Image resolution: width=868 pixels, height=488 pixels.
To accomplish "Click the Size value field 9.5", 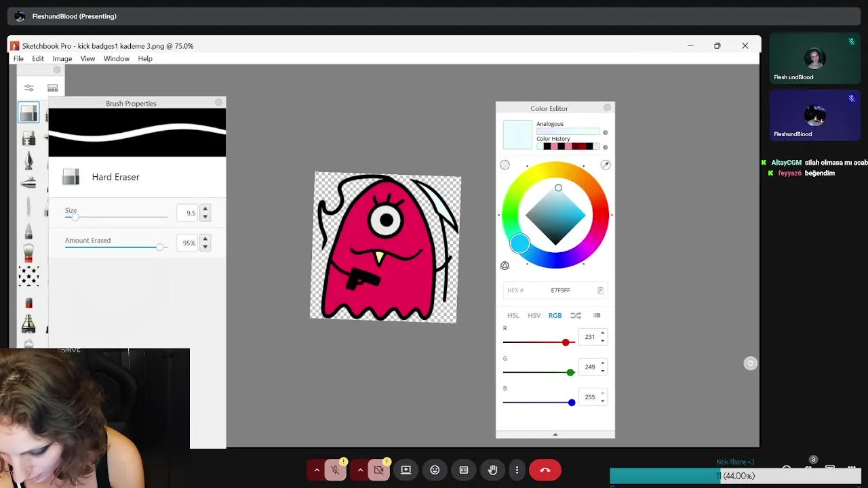I will pyautogui.click(x=187, y=213).
